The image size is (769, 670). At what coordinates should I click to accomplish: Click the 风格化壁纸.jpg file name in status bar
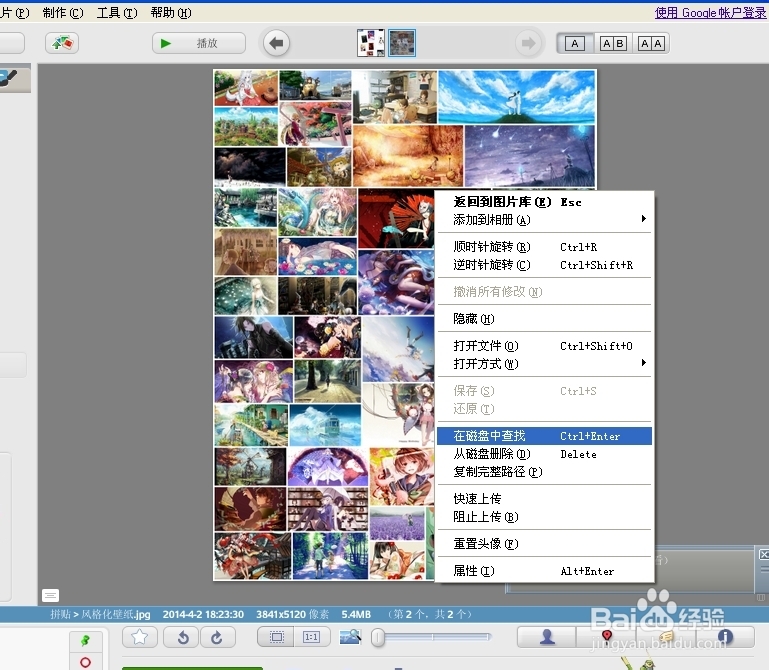point(116,615)
